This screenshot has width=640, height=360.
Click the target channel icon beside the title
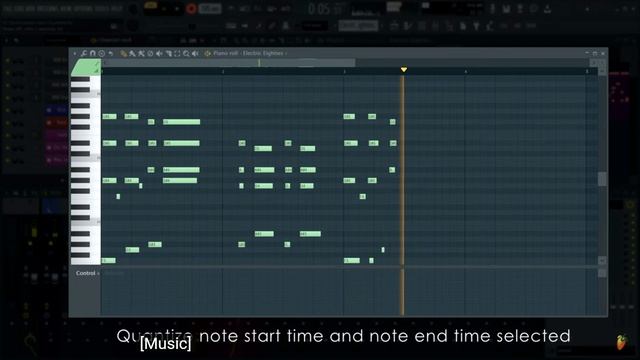207,53
